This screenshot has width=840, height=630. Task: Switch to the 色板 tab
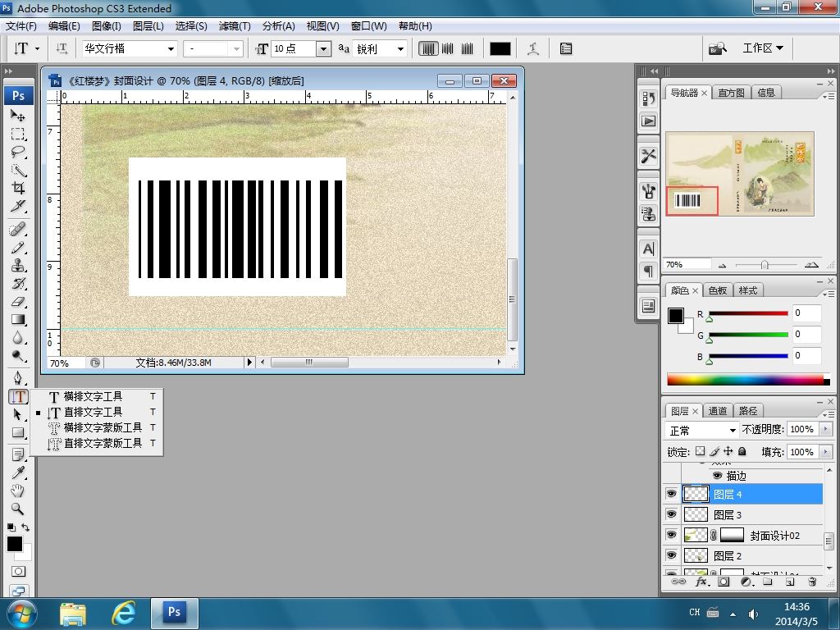(718, 290)
